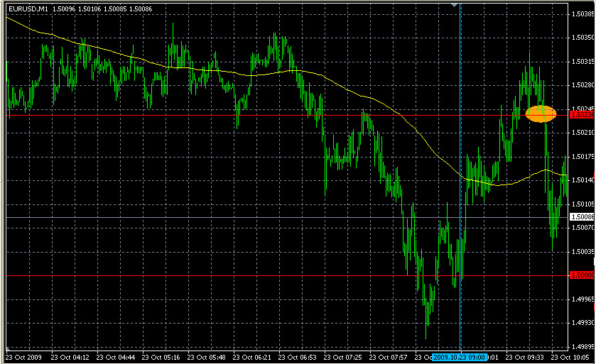Click the upper red price label on axis

click(581, 114)
